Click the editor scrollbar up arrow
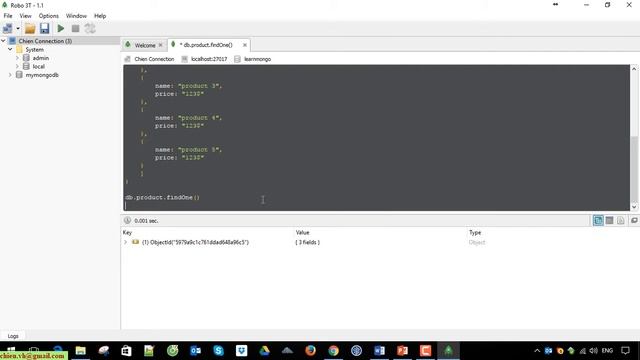The width and height of the screenshot is (640, 360). click(x=634, y=69)
